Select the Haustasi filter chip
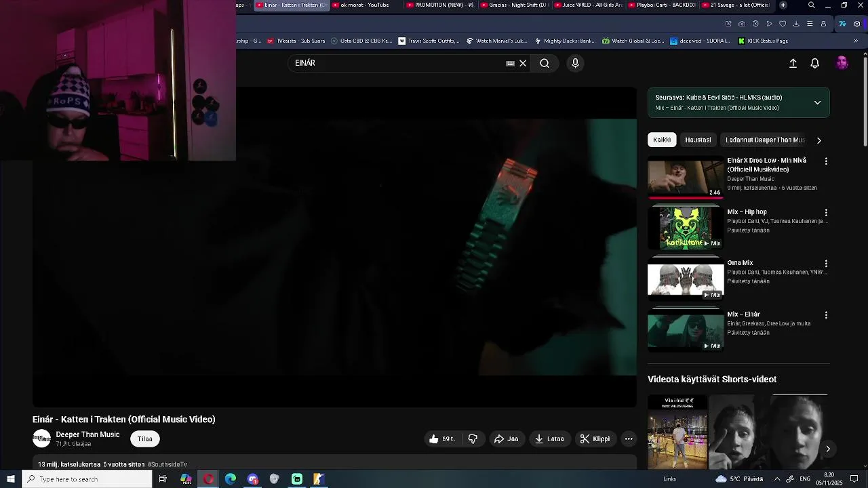The width and height of the screenshot is (868, 488). point(698,140)
